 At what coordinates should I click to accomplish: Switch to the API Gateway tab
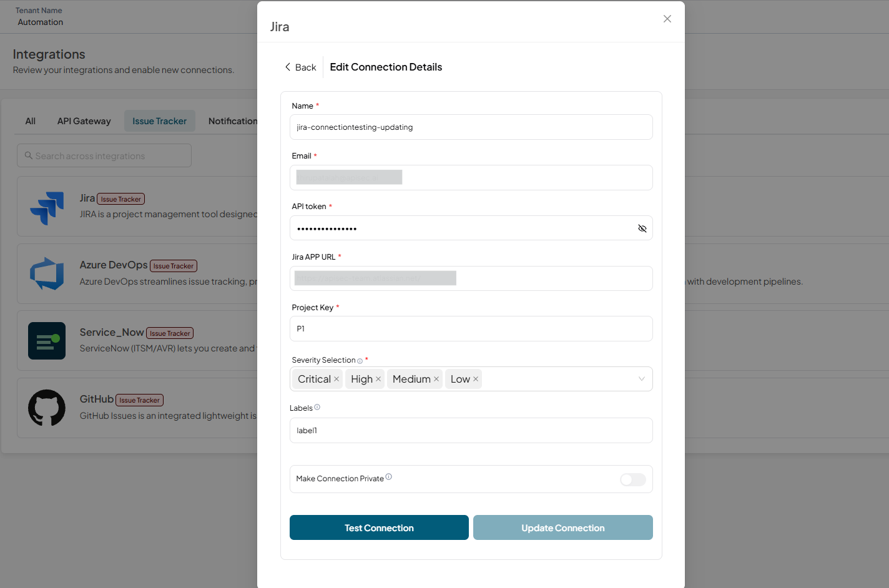tap(84, 121)
